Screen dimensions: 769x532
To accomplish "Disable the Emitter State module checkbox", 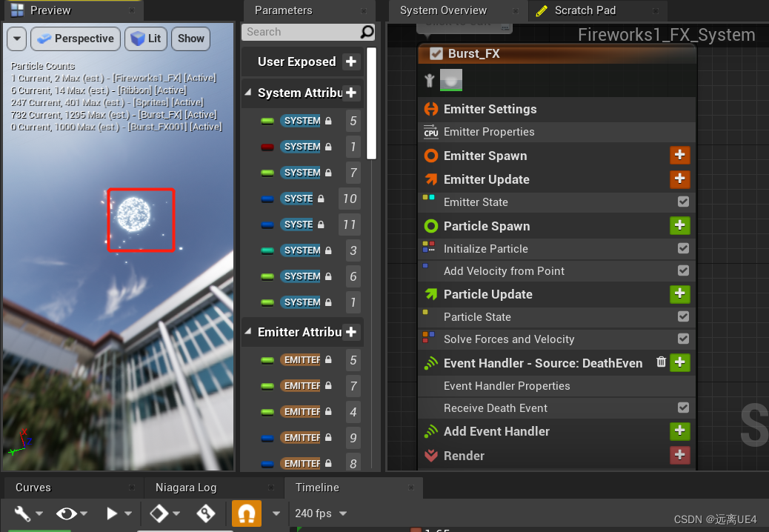I will (683, 202).
